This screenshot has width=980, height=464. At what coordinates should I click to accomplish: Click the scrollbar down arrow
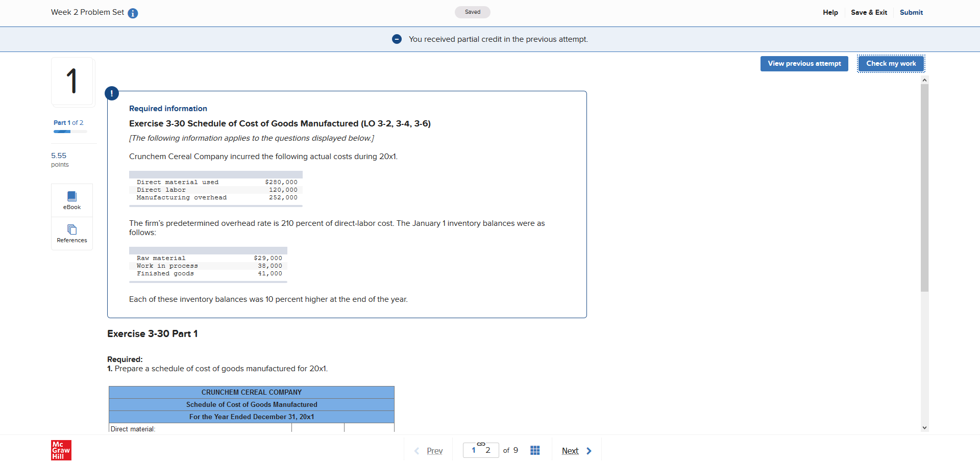click(x=924, y=428)
